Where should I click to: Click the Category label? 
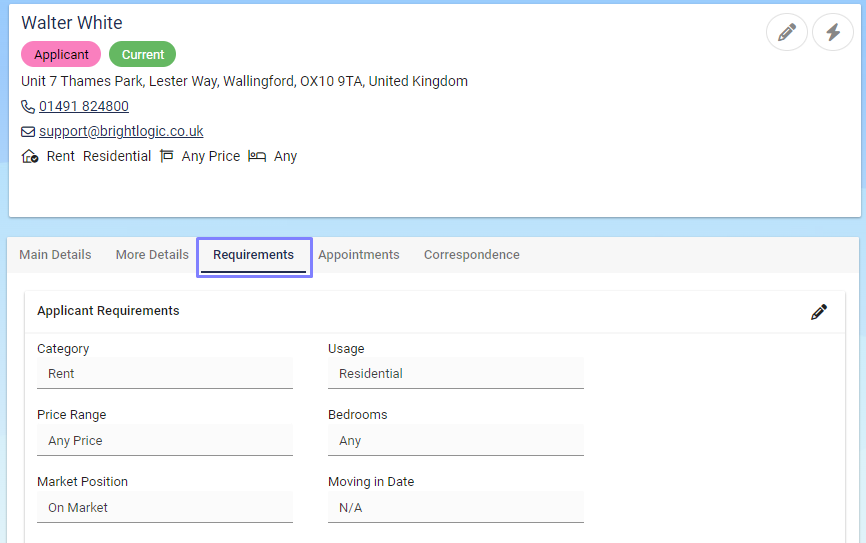63,349
